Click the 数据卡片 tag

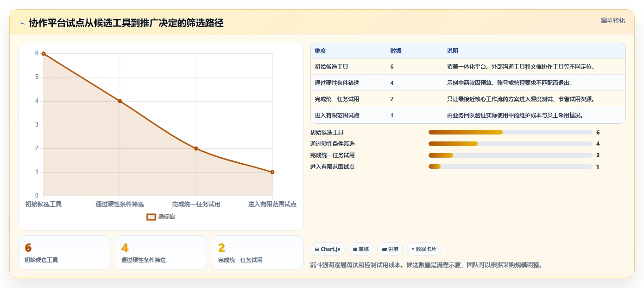pos(424,249)
